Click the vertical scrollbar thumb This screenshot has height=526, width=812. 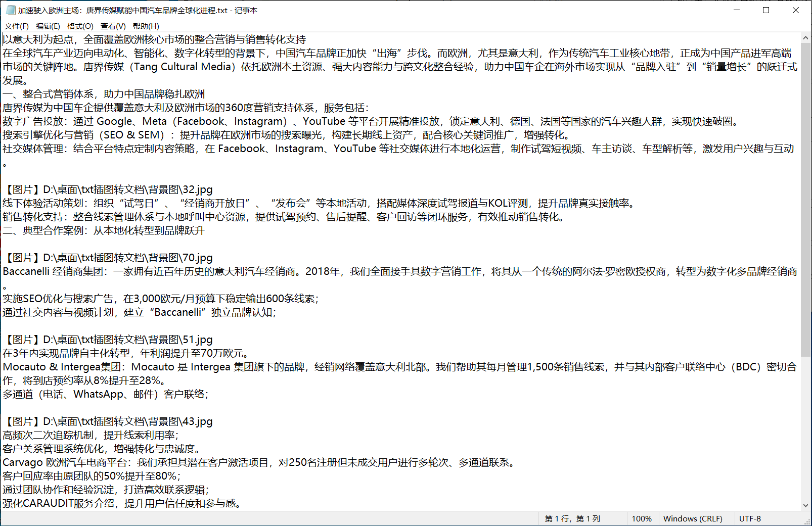(806, 199)
